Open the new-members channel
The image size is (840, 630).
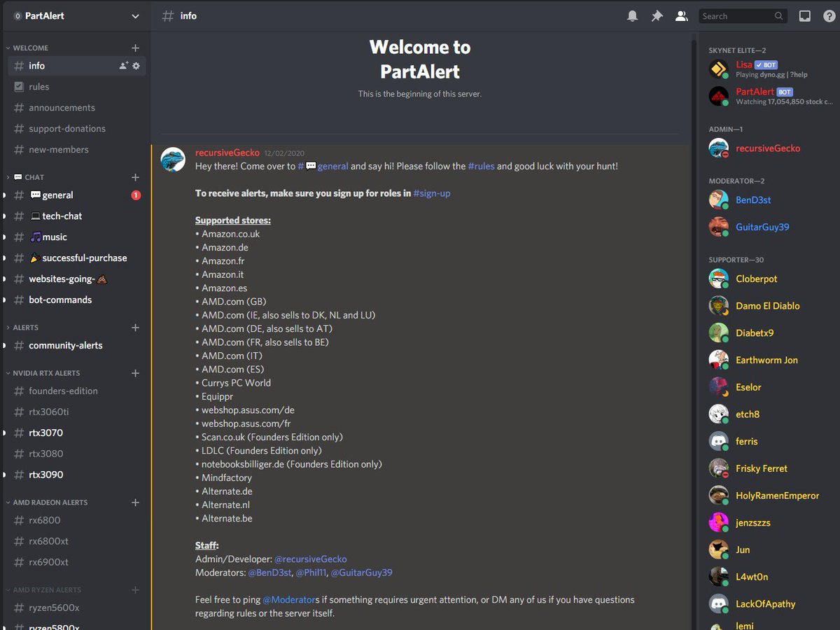[77, 150]
